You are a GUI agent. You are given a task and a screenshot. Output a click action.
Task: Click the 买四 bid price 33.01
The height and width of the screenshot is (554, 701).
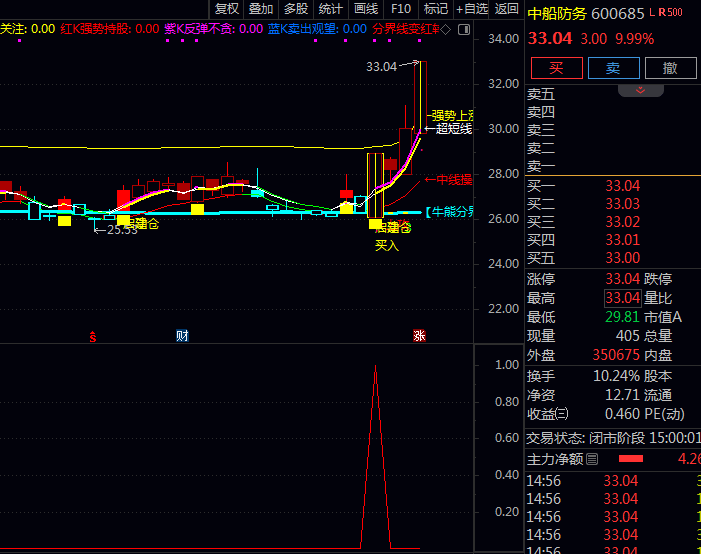tap(622, 240)
